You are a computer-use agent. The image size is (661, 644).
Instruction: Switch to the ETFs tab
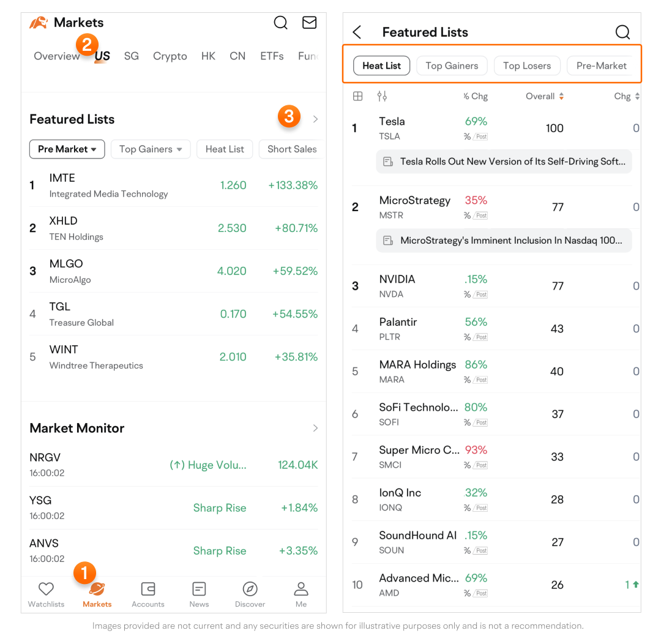click(272, 56)
